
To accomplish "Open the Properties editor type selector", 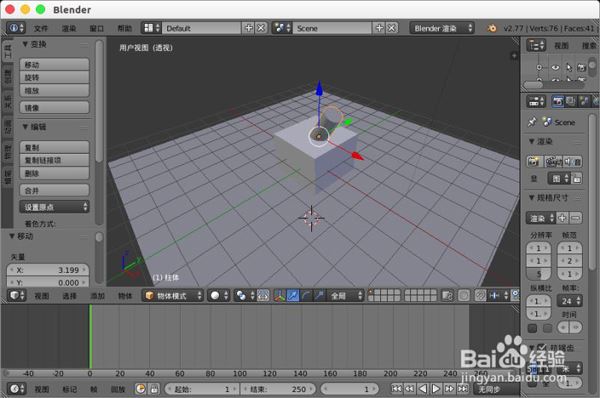I will 536,101.
